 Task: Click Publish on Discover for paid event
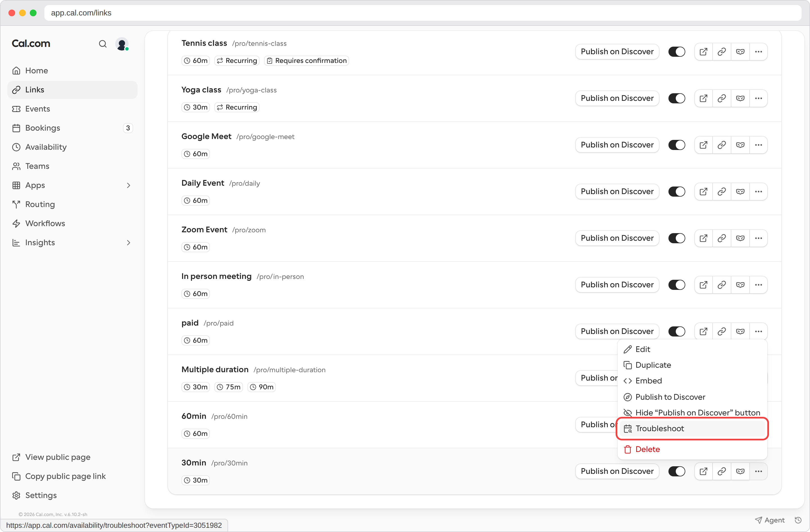617,331
